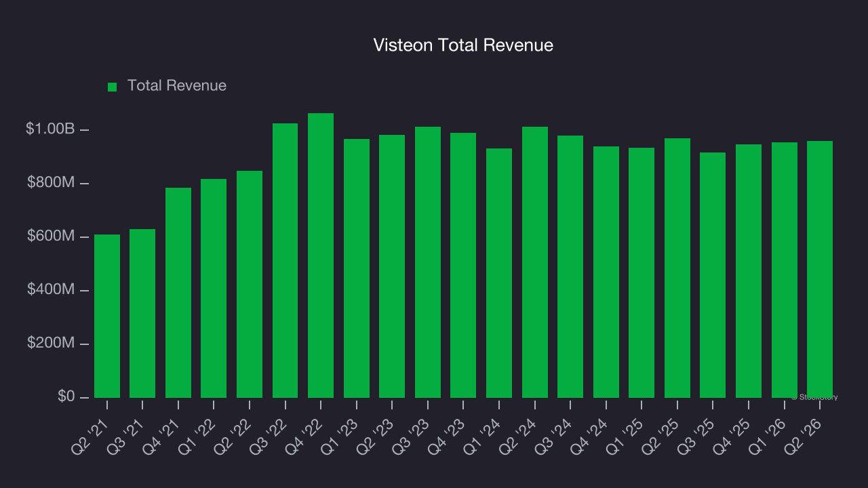Click the green Total Revenue legend swatch
Viewport: 868px width, 488px height.
(113, 87)
